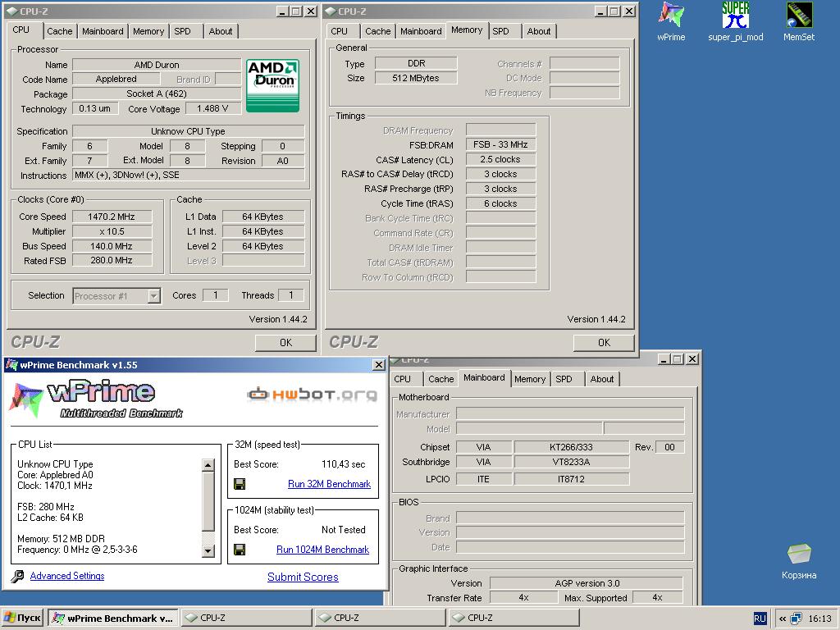Open Advanced Settings link in wPrime
Image resolution: width=840 pixels, height=630 pixels.
(67, 575)
